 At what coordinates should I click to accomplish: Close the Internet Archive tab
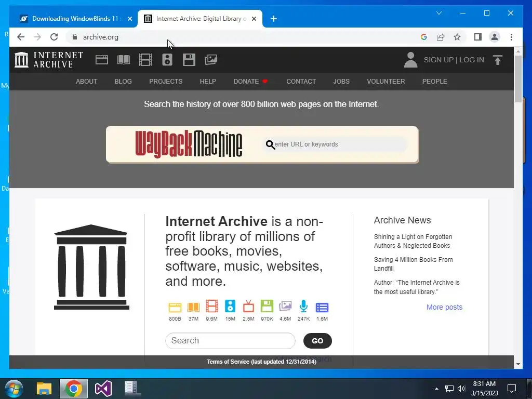[254, 19]
